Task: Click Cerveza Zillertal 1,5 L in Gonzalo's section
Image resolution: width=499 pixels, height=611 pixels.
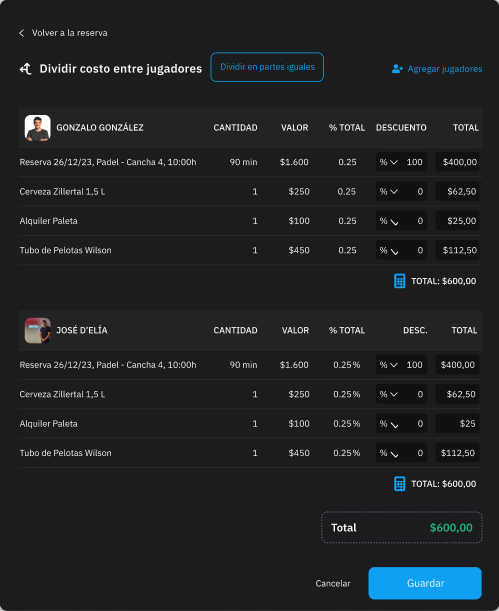Action: tap(62, 192)
